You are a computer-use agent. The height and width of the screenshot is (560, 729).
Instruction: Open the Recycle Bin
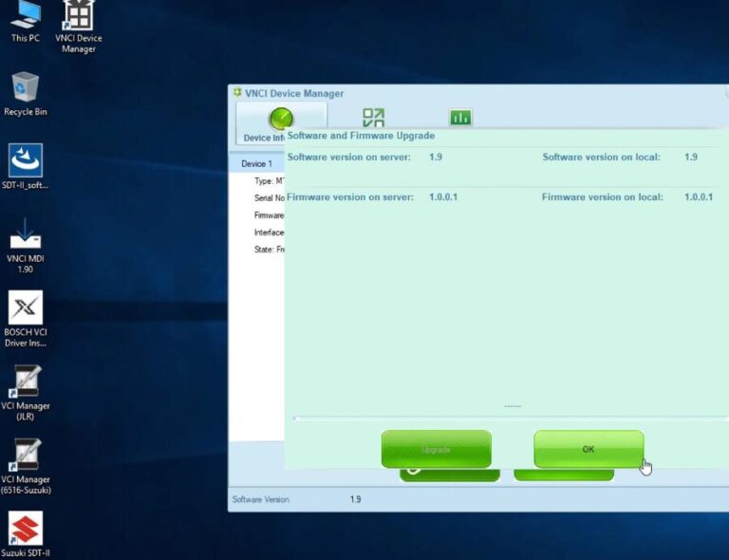pyautogui.click(x=26, y=92)
